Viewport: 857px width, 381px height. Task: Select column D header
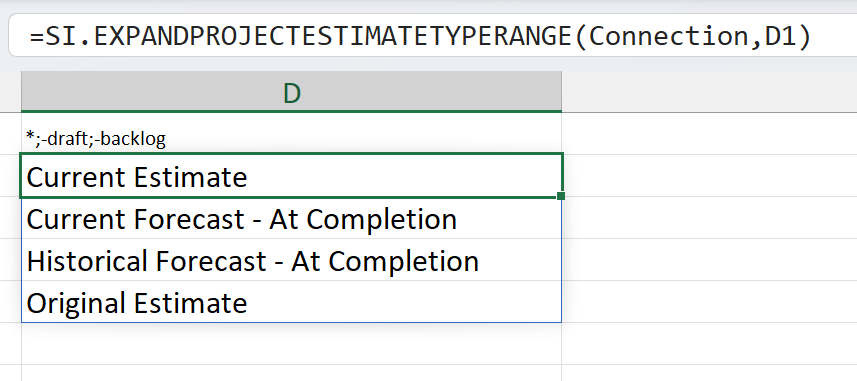(x=291, y=91)
